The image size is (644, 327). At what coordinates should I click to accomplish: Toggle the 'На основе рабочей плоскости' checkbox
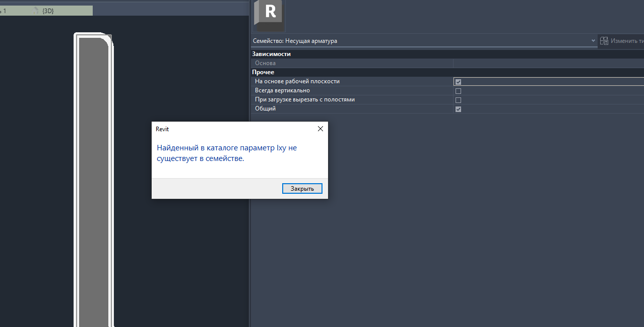pos(458,82)
